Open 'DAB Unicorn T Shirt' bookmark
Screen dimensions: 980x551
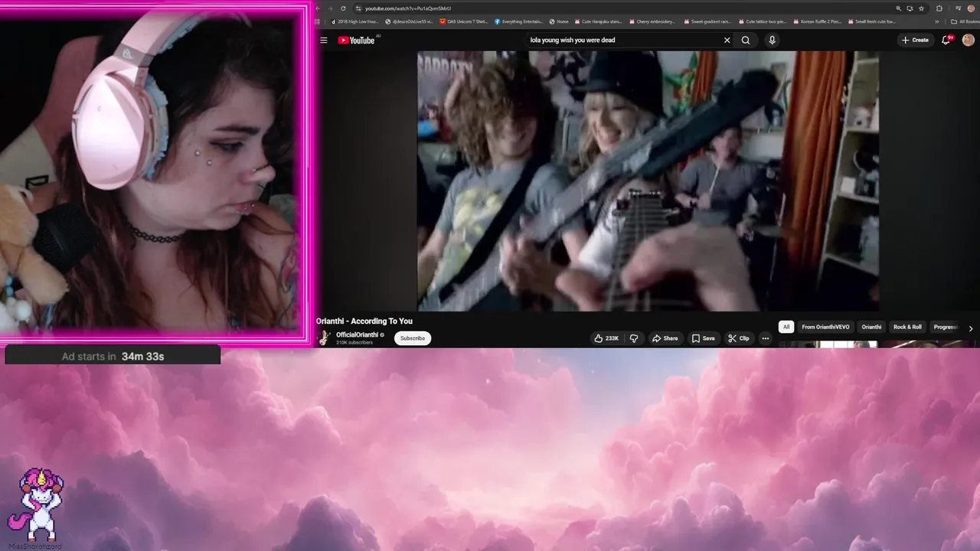(463, 21)
